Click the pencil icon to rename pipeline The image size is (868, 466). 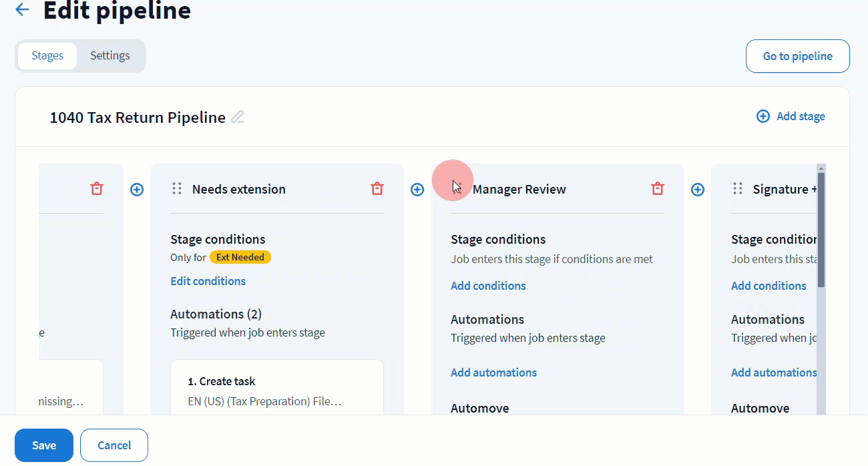(238, 118)
